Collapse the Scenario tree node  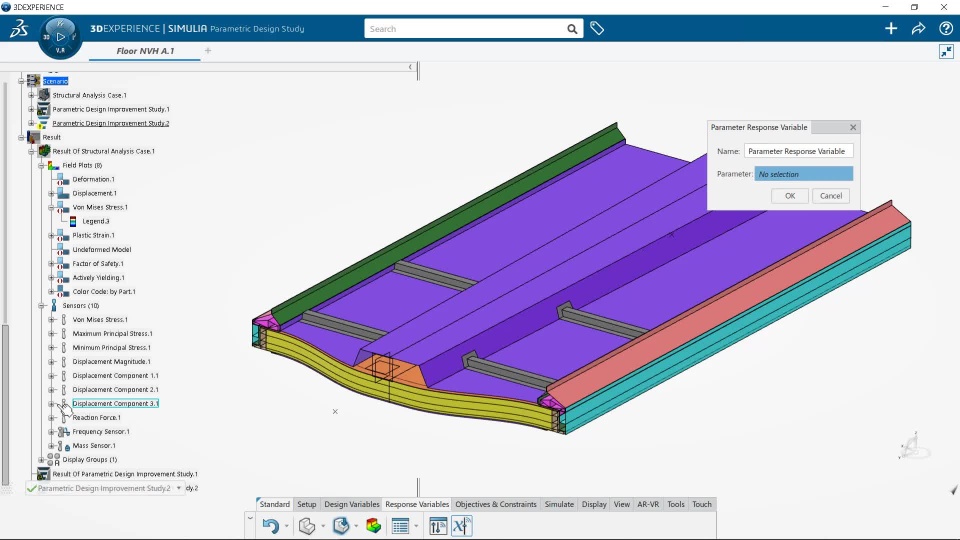tap(21, 81)
